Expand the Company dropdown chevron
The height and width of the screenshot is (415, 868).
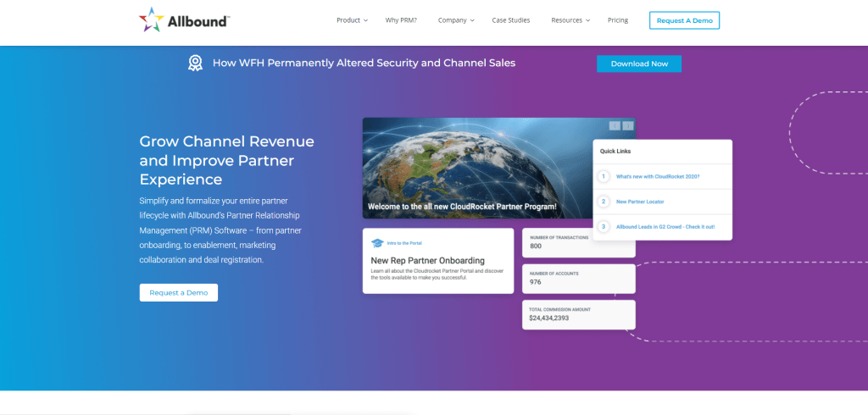pos(472,20)
